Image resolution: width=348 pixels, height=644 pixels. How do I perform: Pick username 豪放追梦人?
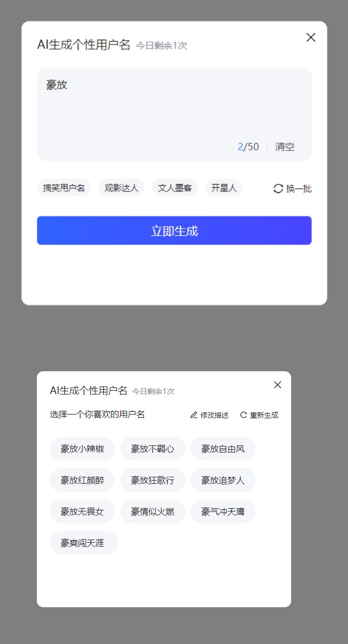click(x=222, y=479)
